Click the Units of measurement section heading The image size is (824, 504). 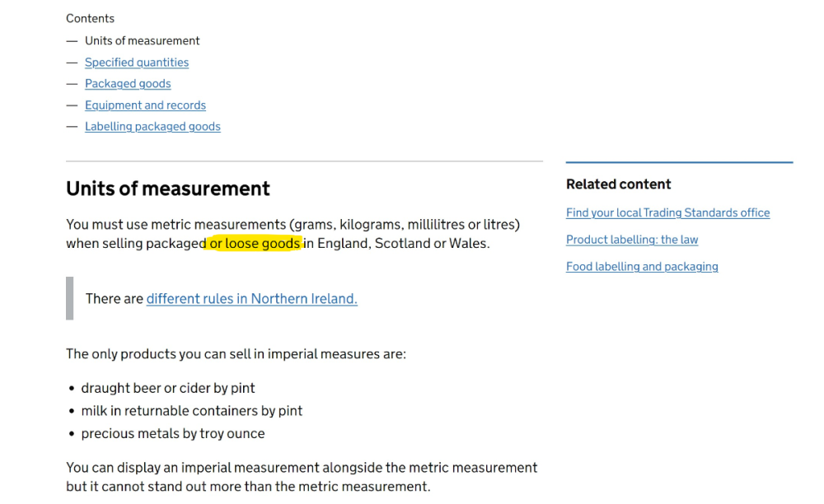point(168,189)
